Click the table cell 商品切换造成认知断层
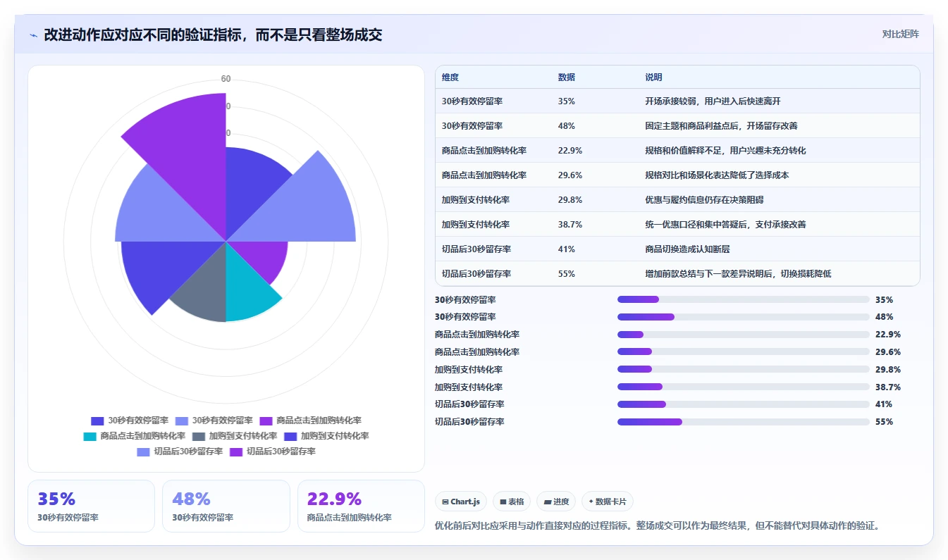Screen dimensions: 948x560 687,249
